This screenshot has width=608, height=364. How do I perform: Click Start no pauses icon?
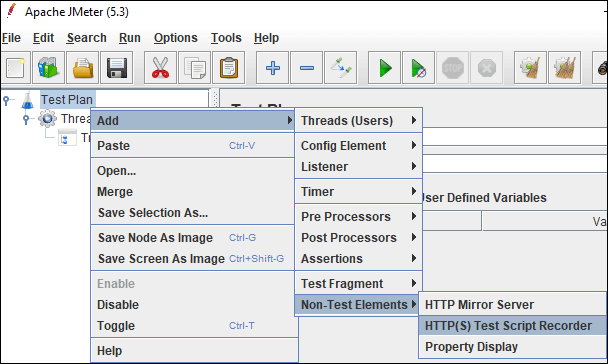coord(418,68)
